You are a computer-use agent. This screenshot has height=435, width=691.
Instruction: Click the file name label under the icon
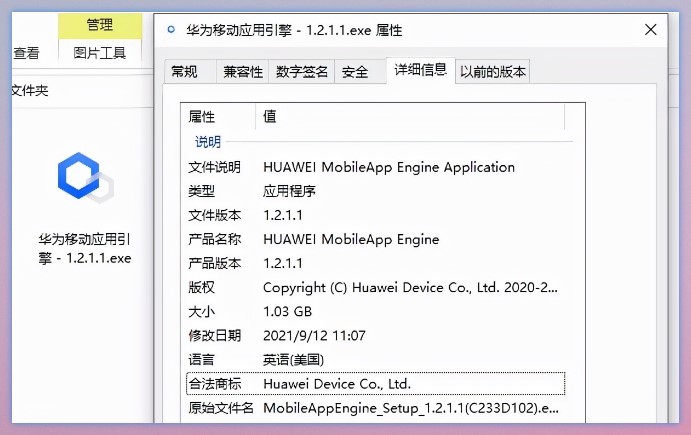point(85,249)
